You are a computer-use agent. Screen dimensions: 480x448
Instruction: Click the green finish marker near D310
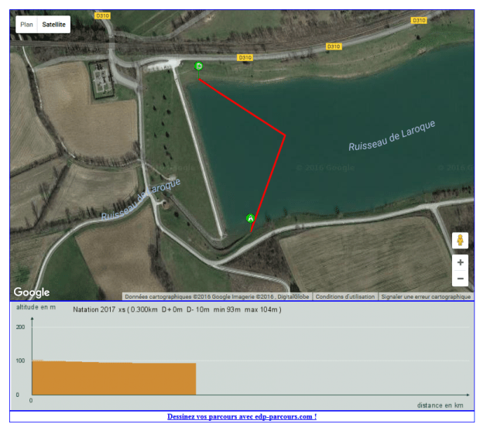199,66
